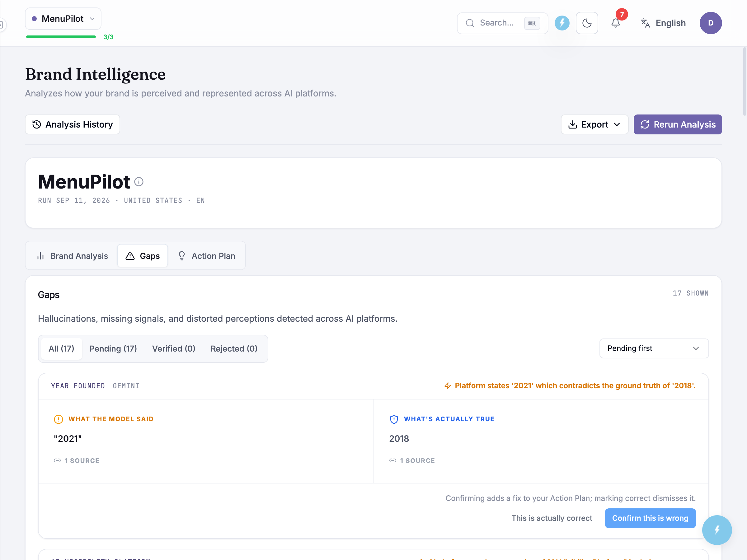This screenshot has height=560, width=747.
Task: Click This is actually correct
Action: pyautogui.click(x=552, y=518)
